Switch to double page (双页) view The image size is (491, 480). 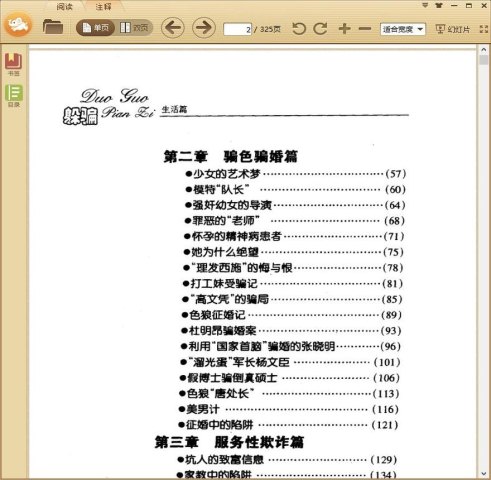click(x=134, y=28)
